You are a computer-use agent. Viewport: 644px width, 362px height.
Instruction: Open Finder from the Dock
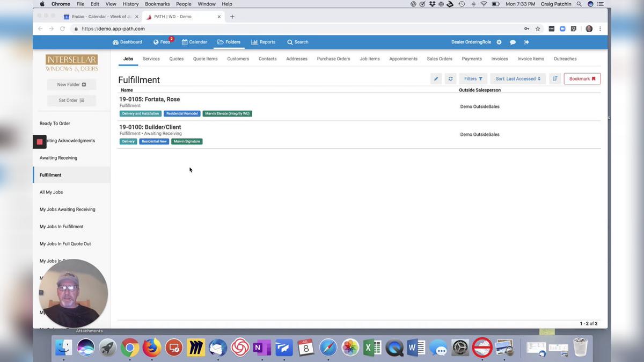click(64, 347)
